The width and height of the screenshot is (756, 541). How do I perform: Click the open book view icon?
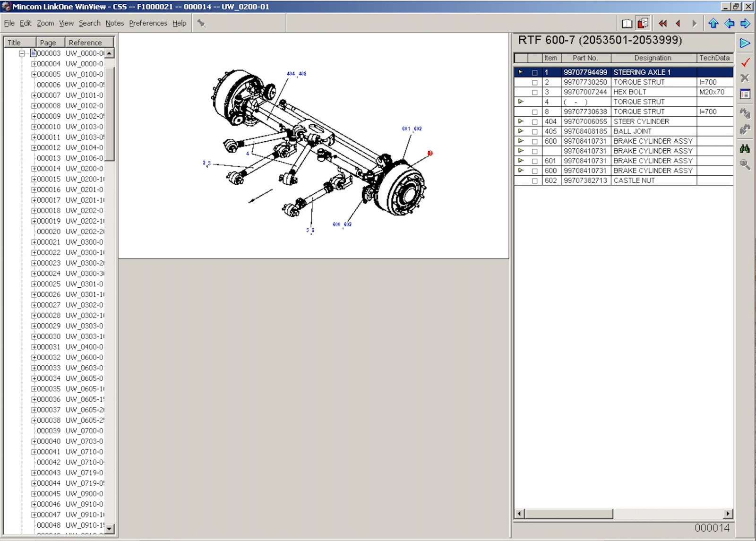point(627,23)
